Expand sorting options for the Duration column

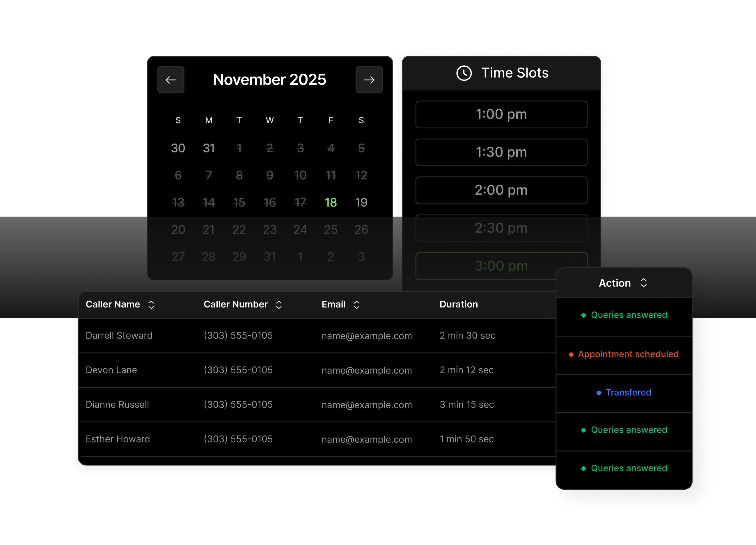[459, 304]
